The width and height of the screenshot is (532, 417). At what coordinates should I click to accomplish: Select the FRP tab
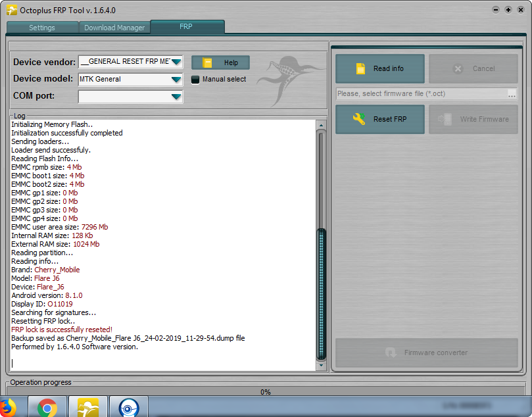click(187, 26)
